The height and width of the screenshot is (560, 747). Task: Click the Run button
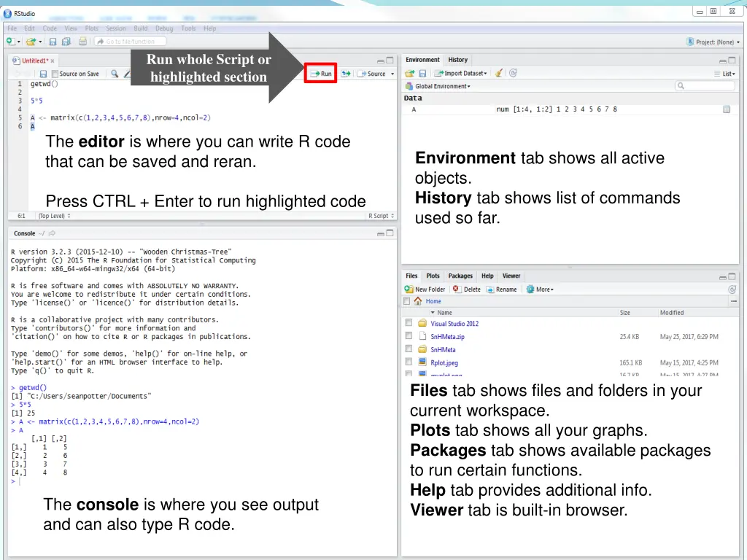[321, 74]
